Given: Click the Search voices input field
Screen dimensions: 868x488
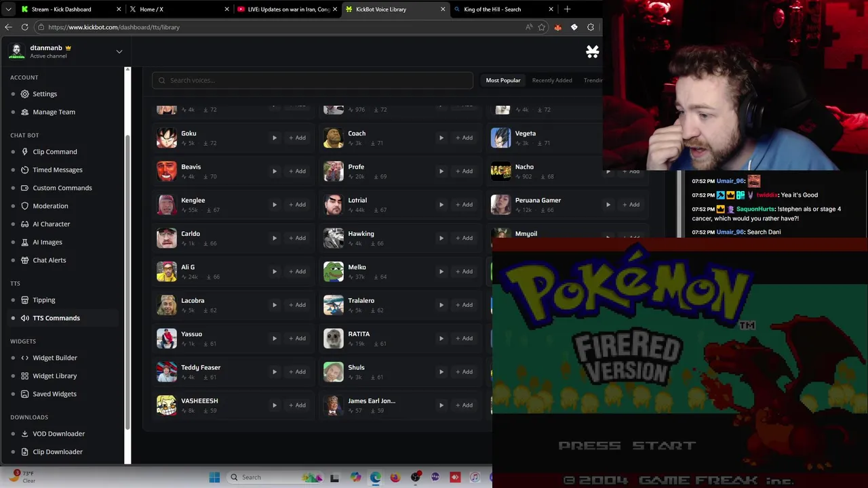Looking at the screenshot, I should 313,80.
